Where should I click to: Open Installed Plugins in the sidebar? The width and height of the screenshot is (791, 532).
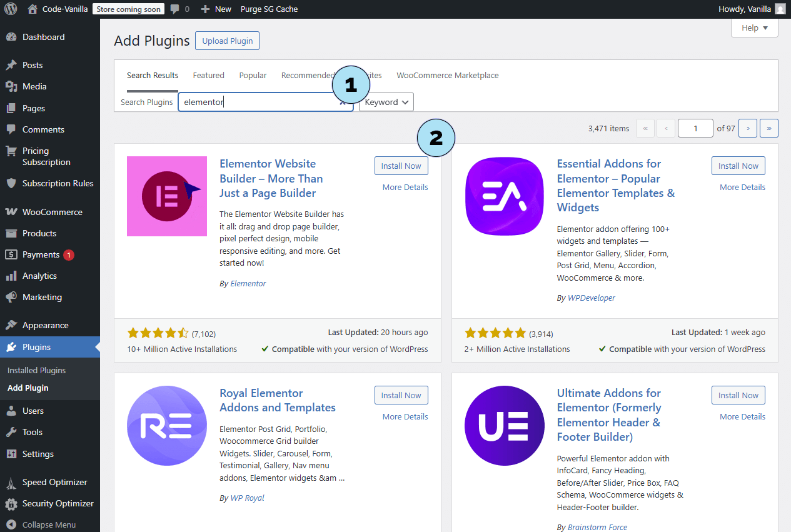(x=36, y=370)
